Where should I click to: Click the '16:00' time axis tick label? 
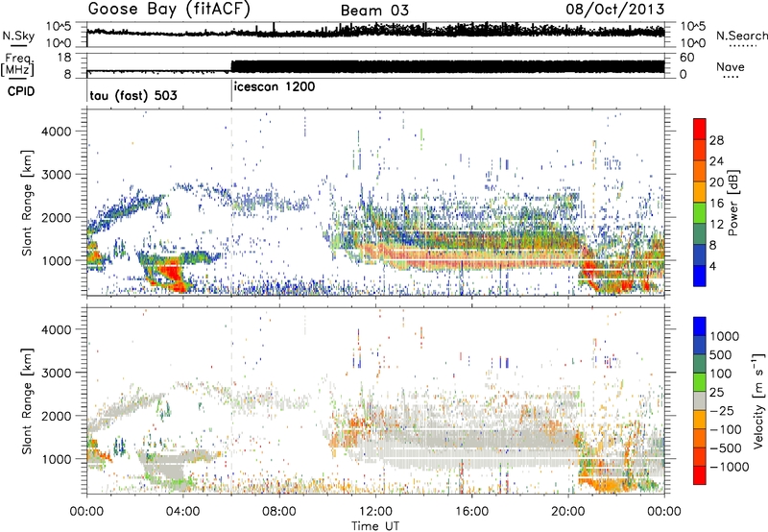(x=471, y=512)
